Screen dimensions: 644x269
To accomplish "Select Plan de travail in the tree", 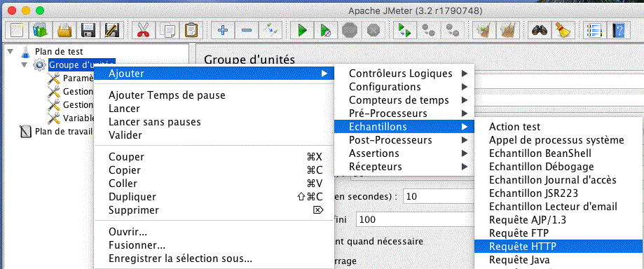I will 63,132.
